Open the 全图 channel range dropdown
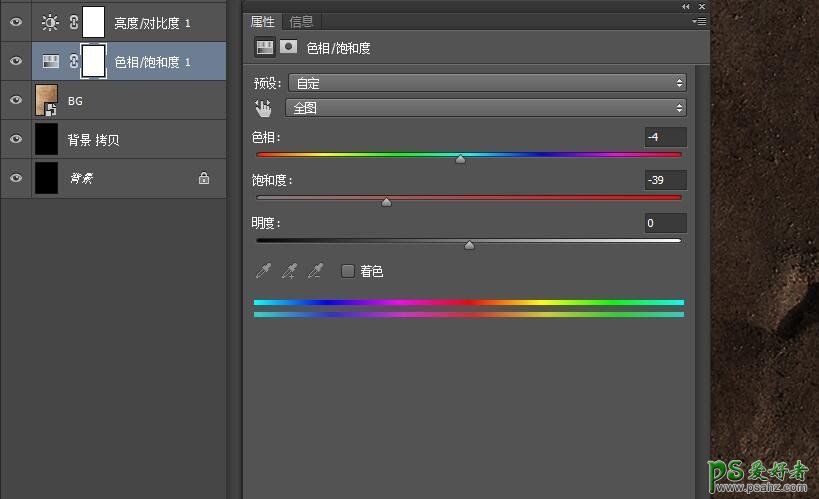Viewport: 819px width, 499px height. pyautogui.click(x=487, y=108)
